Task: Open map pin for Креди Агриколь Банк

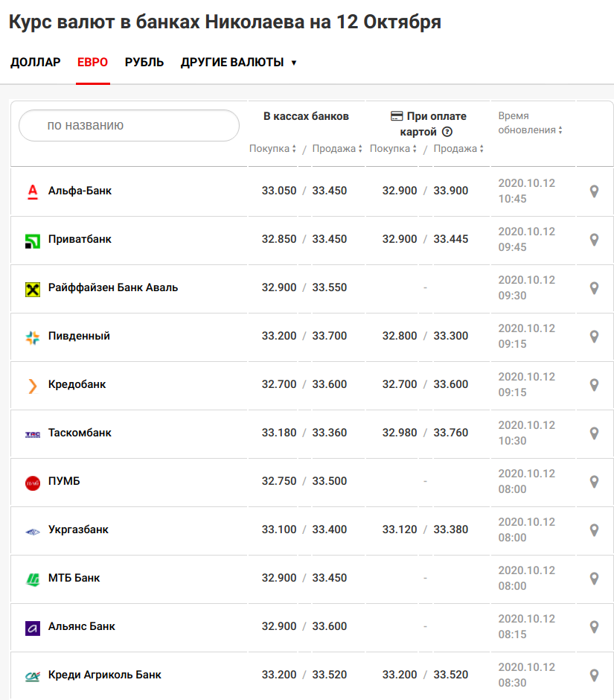Action: [594, 675]
